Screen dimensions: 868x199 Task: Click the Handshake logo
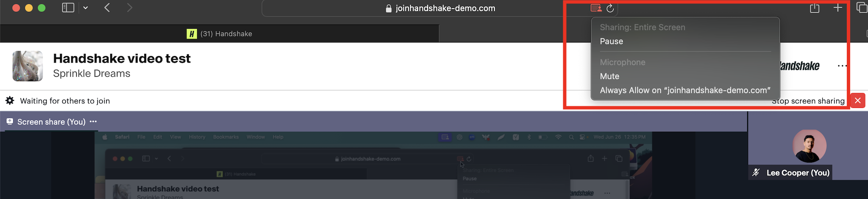pyautogui.click(x=799, y=66)
